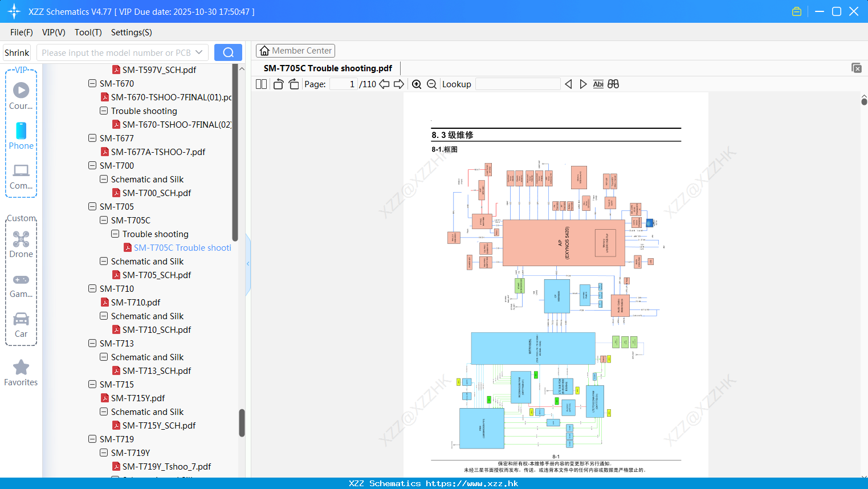Screen dimensions: 868x489
Task: Collapse the SM-T677 node
Action: [92, 138]
